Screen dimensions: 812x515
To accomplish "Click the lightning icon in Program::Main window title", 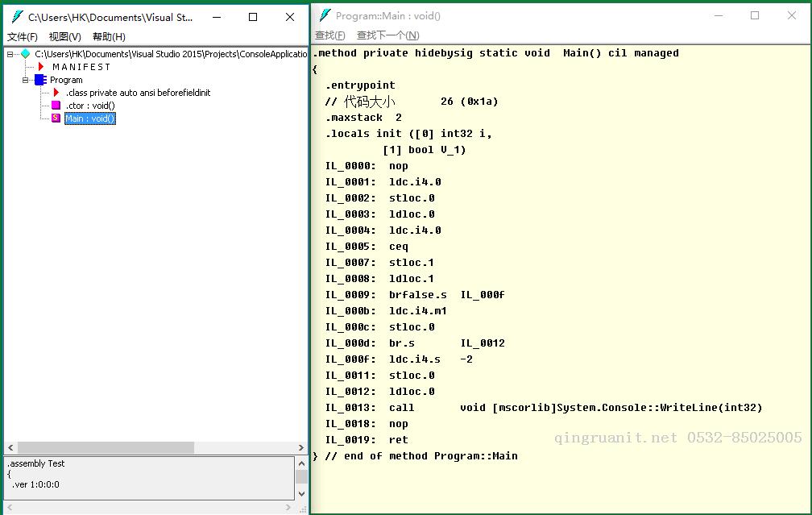I will 325,15.
